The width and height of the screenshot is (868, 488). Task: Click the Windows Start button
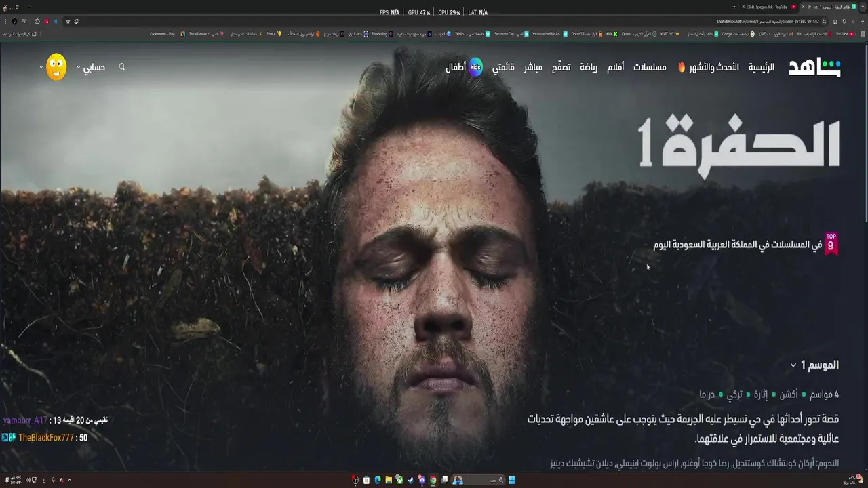point(512,480)
